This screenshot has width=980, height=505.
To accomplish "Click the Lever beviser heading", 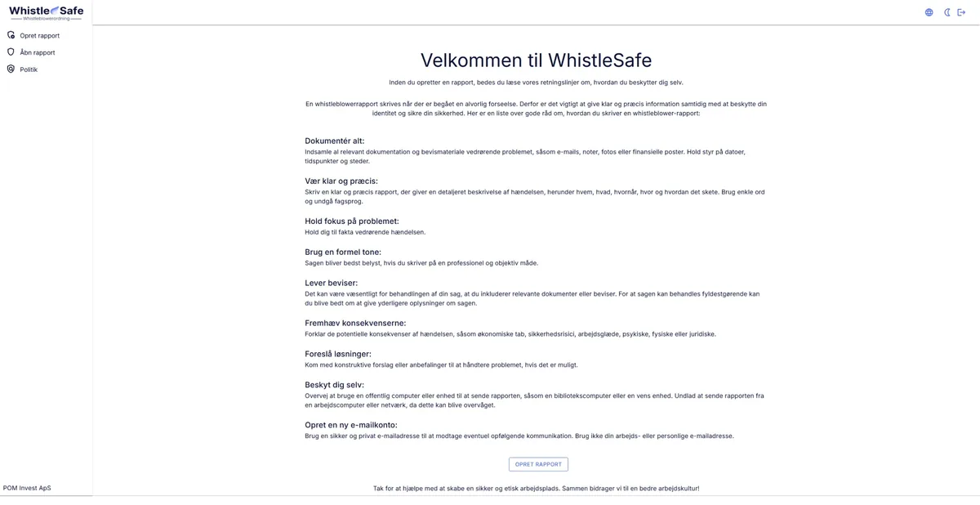I will (x=332, y=284).
